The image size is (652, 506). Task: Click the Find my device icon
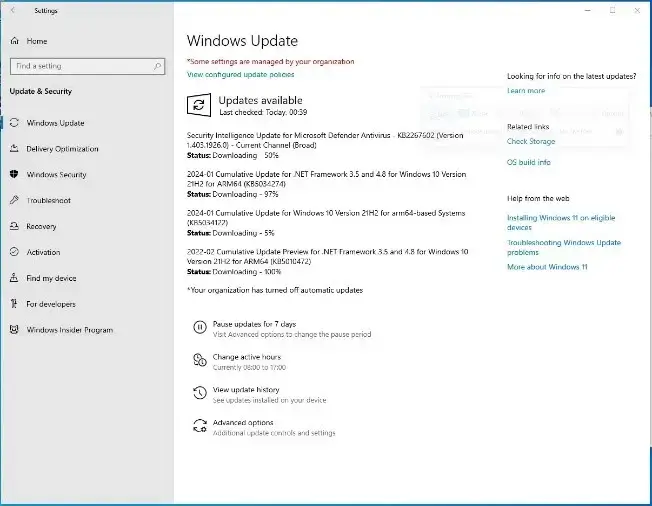click(14, 278)
